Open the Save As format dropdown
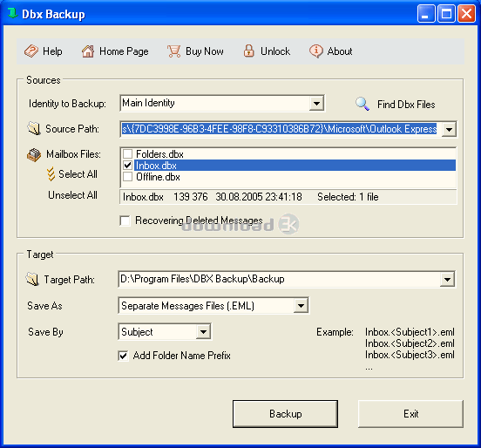This screenshot has width=481, height=448. pyautogui.click(x=301, y=306)
